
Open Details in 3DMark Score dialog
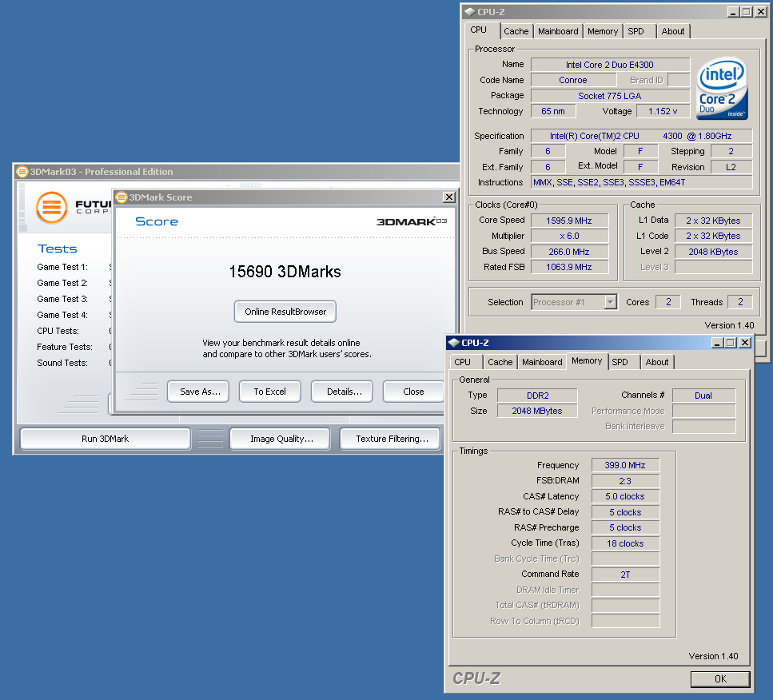click(x=341, y=392)
